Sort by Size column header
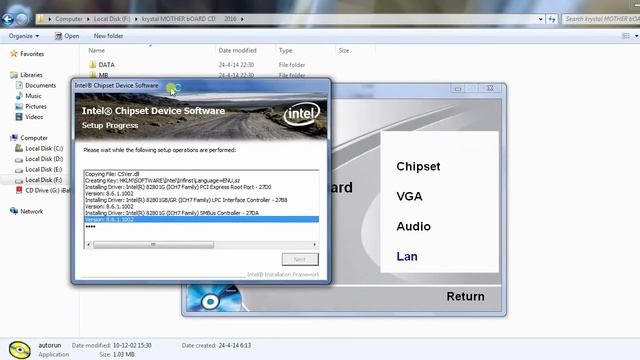The image size is (640, 360). (344, 50)
